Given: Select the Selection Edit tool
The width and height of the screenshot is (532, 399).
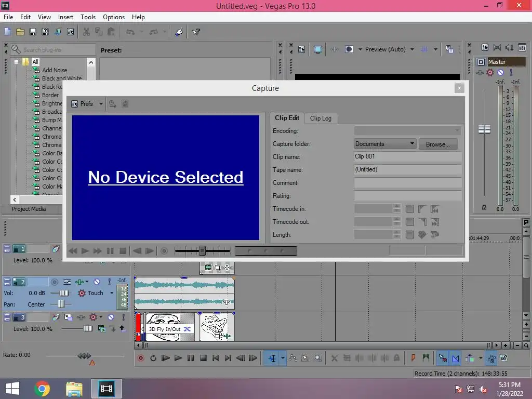Looking at the screenshot, I should coord(305,358).
